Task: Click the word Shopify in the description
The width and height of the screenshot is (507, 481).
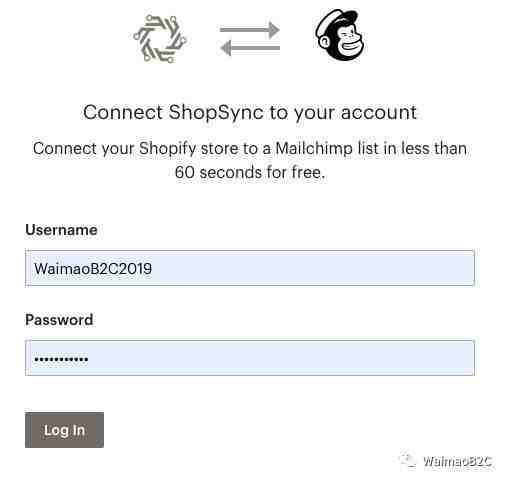Action: [167, 149]
